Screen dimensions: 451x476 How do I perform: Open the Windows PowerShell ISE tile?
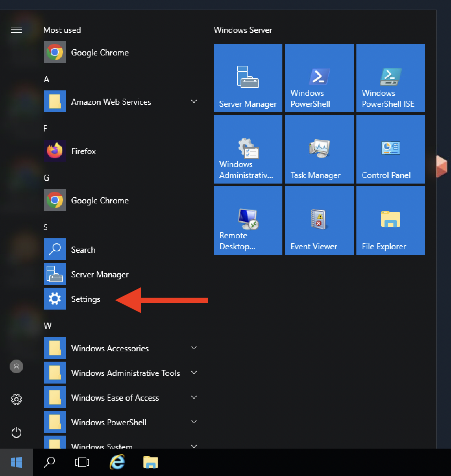390,78
